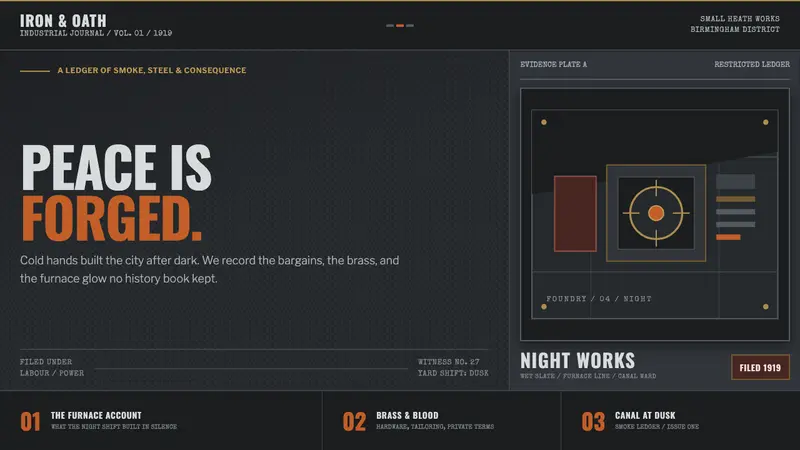The image size is (800, 450).
Task: Click the "SMALL HEATH WORKS" header text
Action: click(x=740, y=19)
